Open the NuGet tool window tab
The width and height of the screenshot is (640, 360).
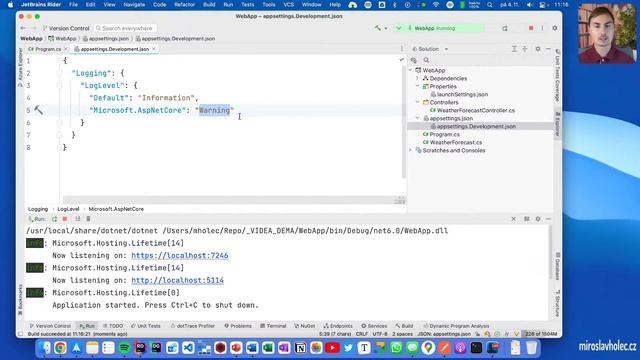point(304,326)
